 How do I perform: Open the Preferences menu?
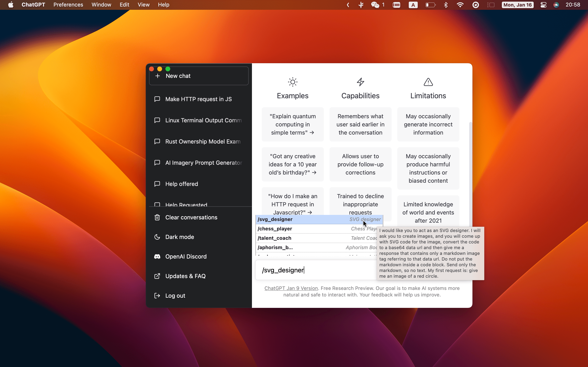click(68, 5)
